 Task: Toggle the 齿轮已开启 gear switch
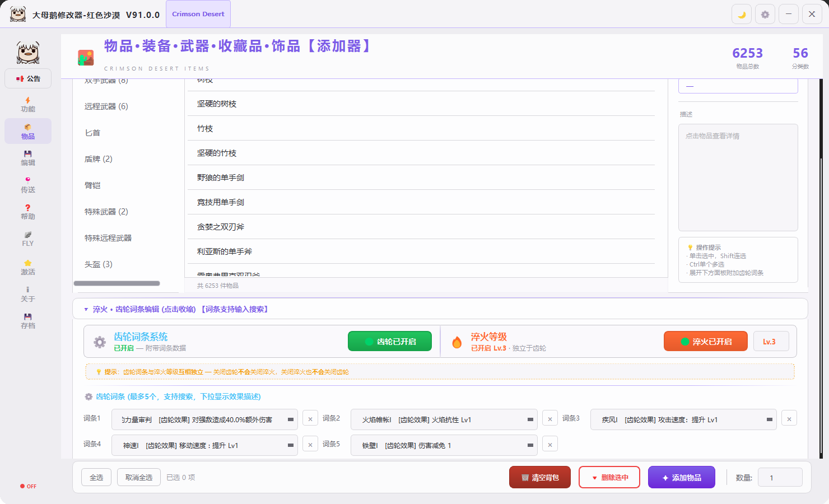pyautogui.click(x=390, y=341)
